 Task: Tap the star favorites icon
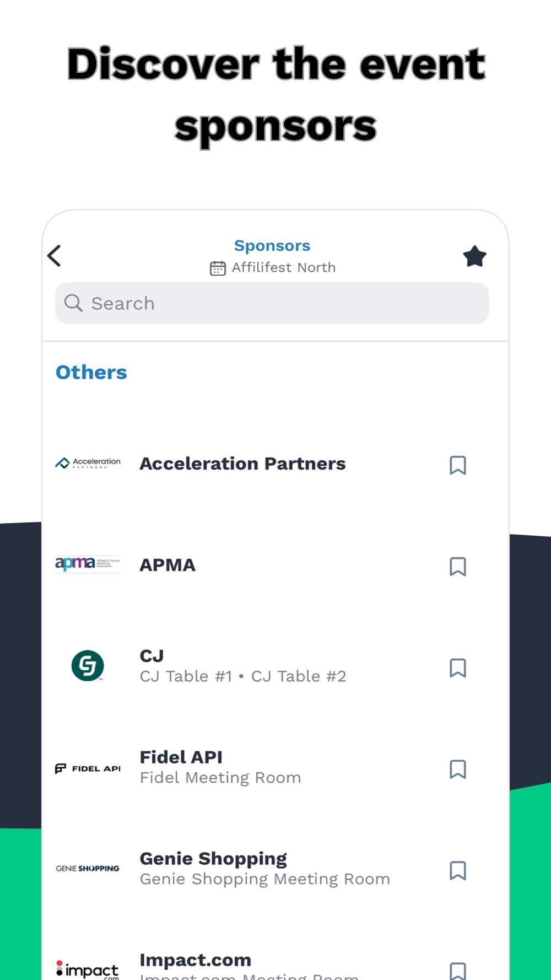pyautogui.click(x=474, y=256)
